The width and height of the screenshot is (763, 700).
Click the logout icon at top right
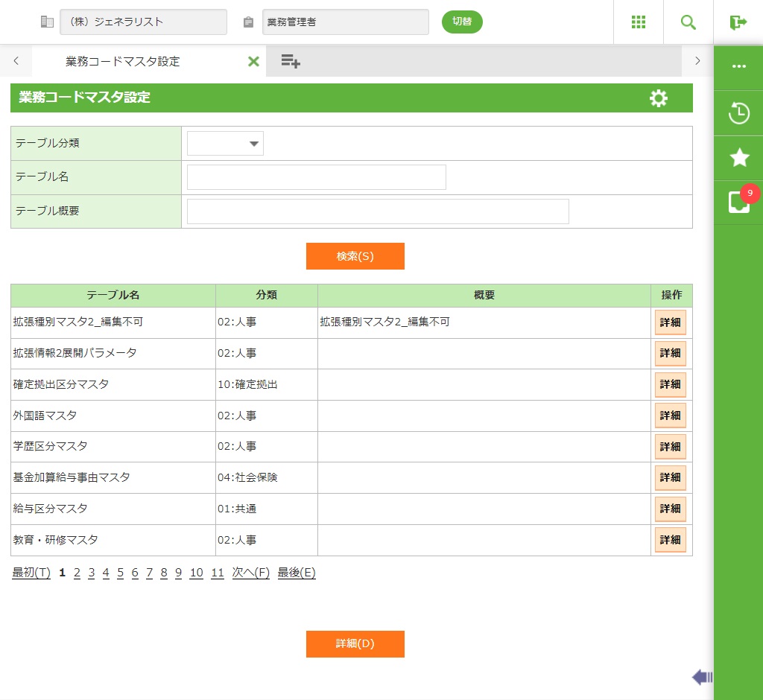click(x=738, y=22)
